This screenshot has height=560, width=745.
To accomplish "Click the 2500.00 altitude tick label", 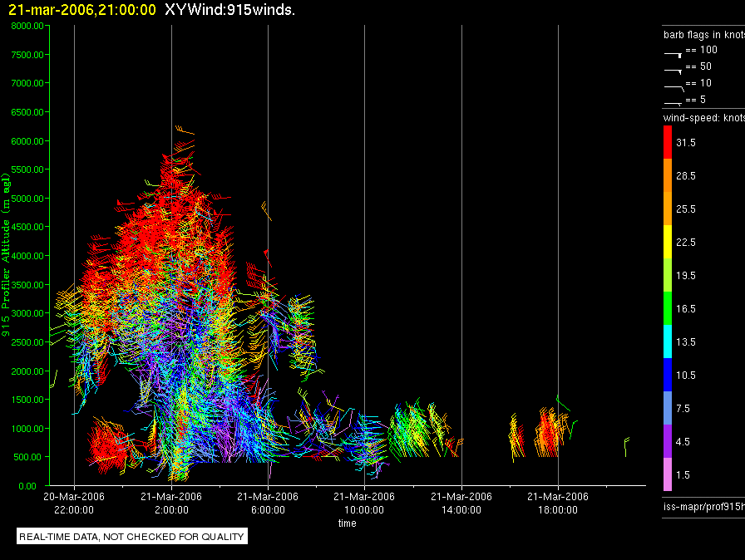I will click(27, 342).
